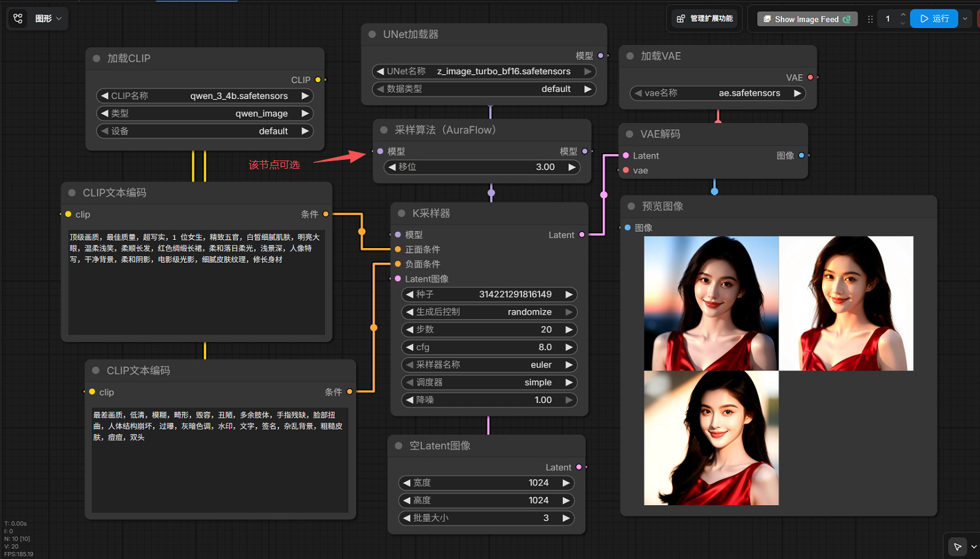This screenshot has width=980, height=559.
Task: Click next arrow on 采样器名称 euler
Action: [x=569, y=365]
